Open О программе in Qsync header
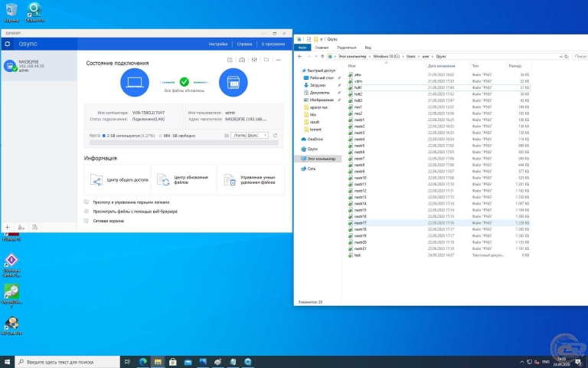Viewport: 588px width, 368px height. tap(273, 44)
